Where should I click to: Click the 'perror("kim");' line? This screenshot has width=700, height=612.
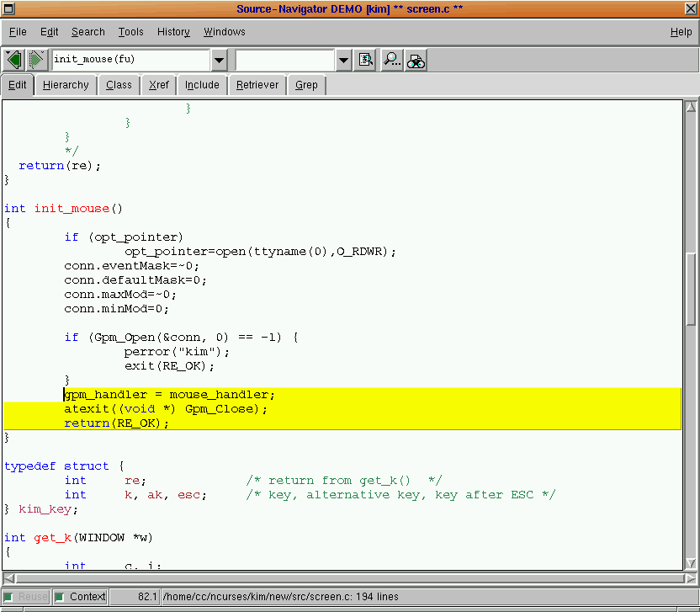tap(177, 352)
